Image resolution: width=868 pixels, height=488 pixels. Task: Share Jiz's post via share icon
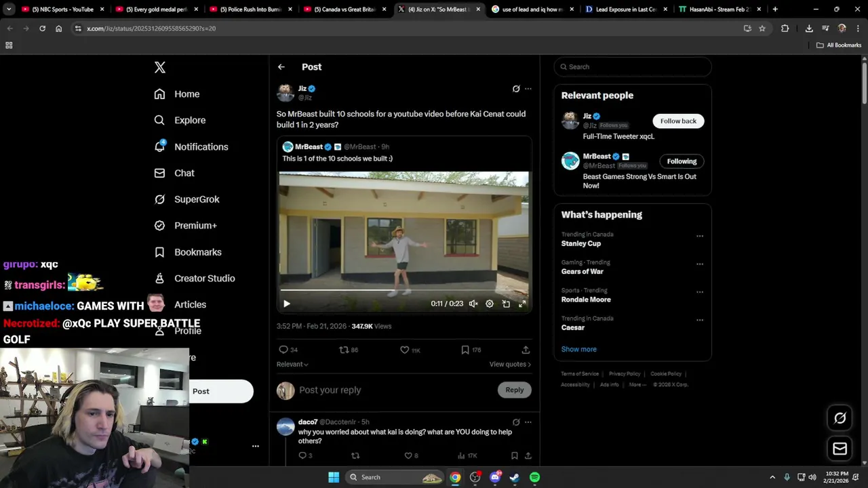[526, 350]
